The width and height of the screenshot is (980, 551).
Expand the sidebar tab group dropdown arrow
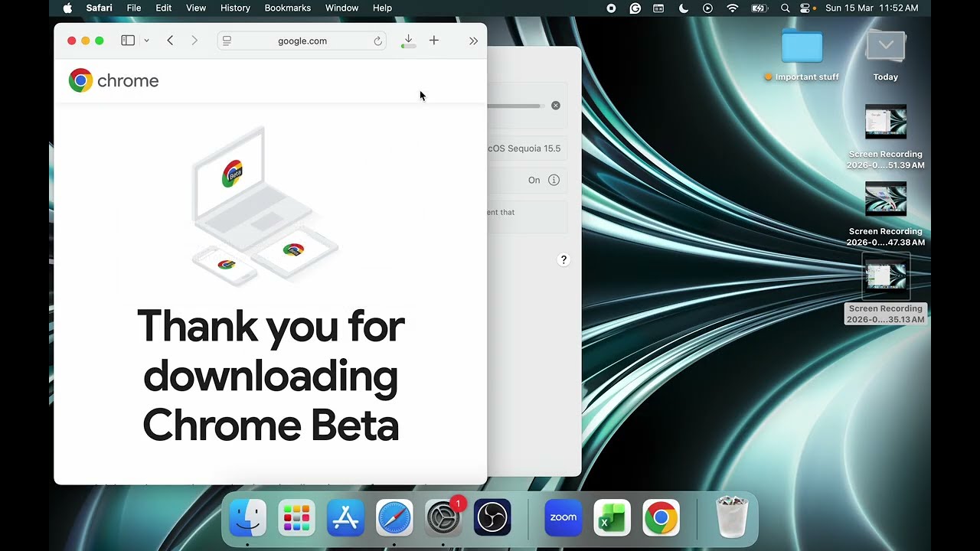point(146,41)
